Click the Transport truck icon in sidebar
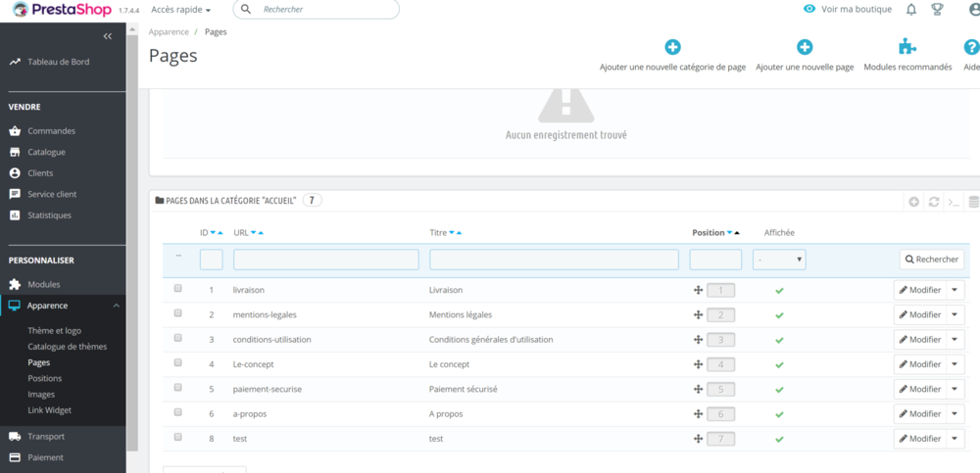The height and width of the screenshot is (473, 980). tap(15, 436)
